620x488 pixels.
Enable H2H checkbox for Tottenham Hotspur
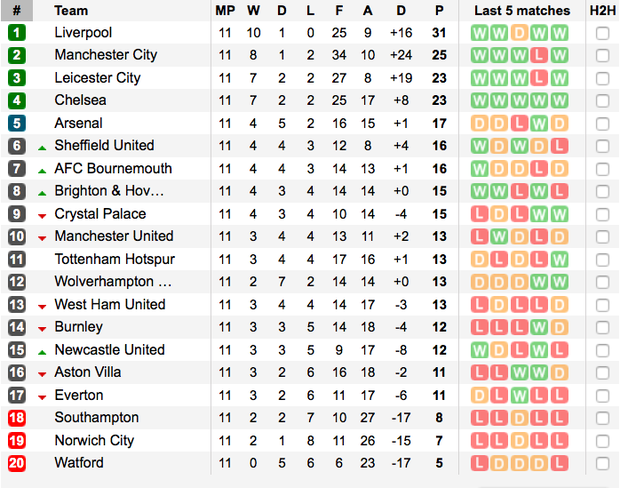pyautogui.click(x=602, y=259)
